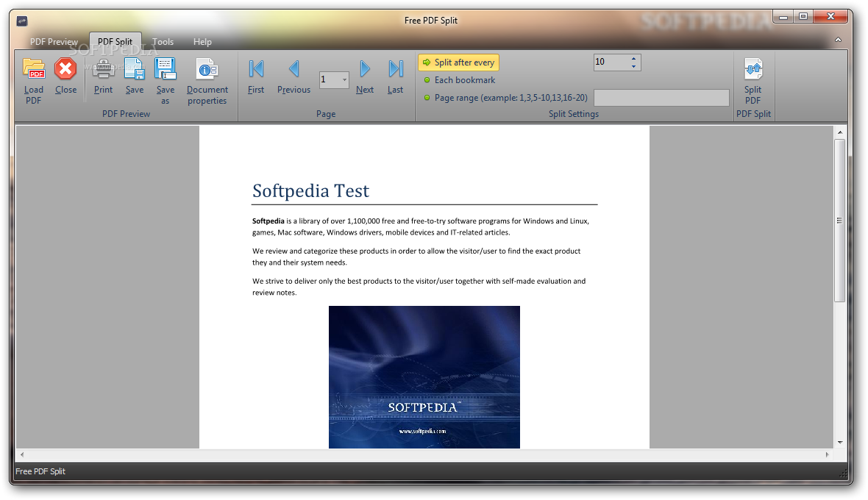This screenshot has width=868, height=500.
Task: Click the page range text field
Action: point(661,98)
